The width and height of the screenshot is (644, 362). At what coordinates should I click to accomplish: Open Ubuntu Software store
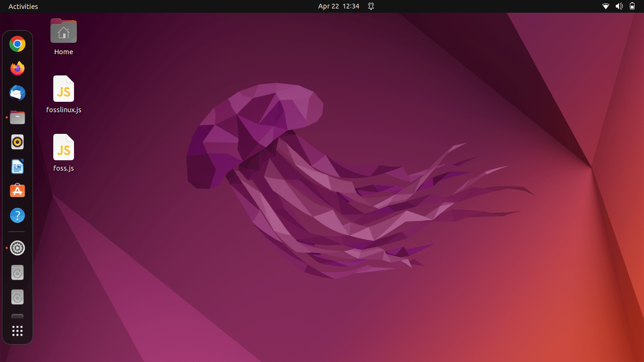coord(17,191)
